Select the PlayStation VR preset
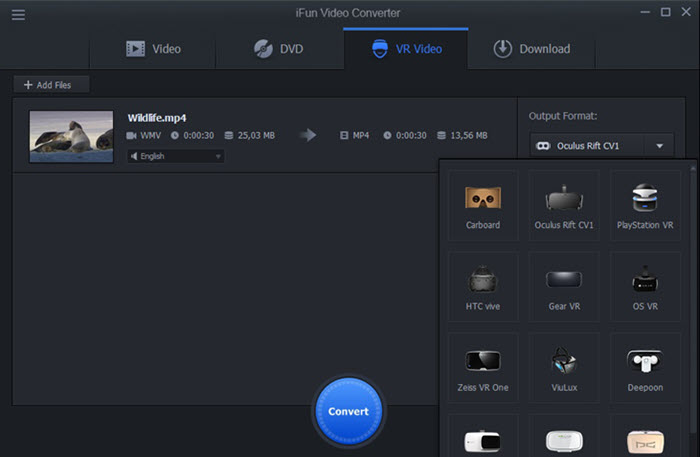This screenshot has width=700, height=457. click(645, 206)
